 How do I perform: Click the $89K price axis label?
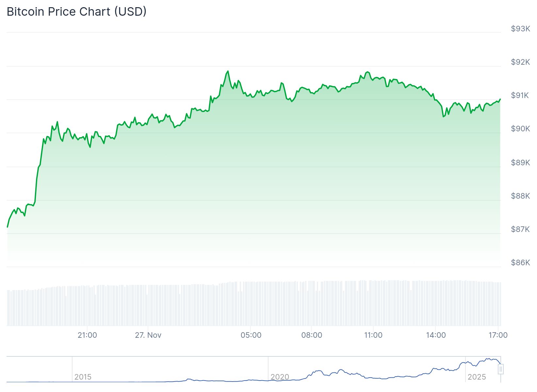click(520, 162)
